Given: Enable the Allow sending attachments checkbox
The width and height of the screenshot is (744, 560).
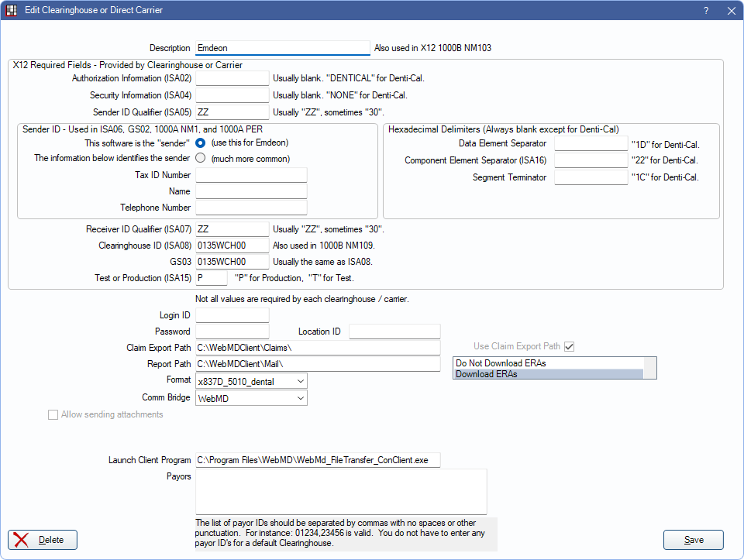Looking at the screenshot, I should 53,415.
